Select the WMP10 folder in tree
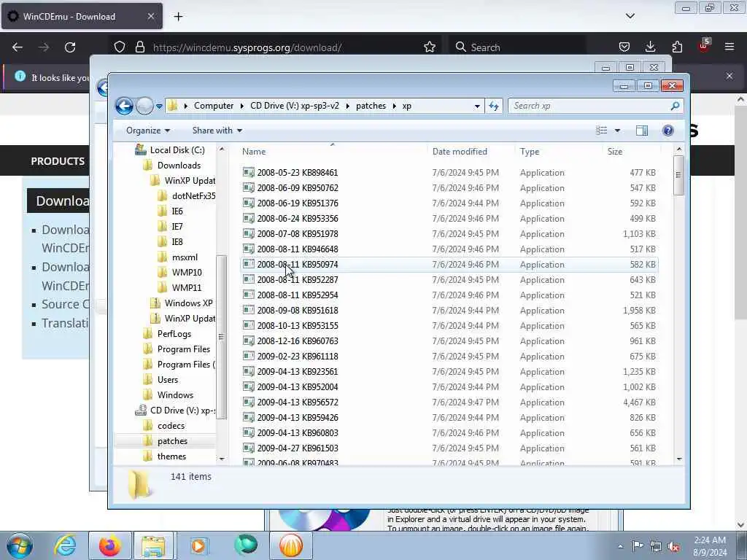The width and height of the screenshot is (747, 560). pyautogui.click(x=186, y=273)
